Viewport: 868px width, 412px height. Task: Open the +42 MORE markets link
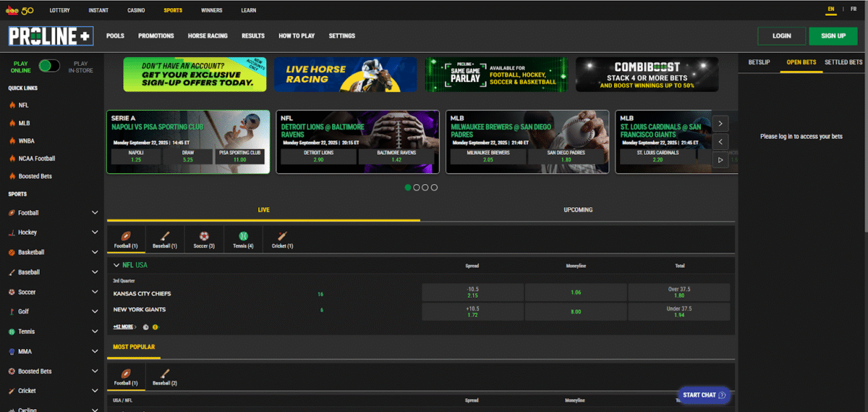[x=124, y=327]
